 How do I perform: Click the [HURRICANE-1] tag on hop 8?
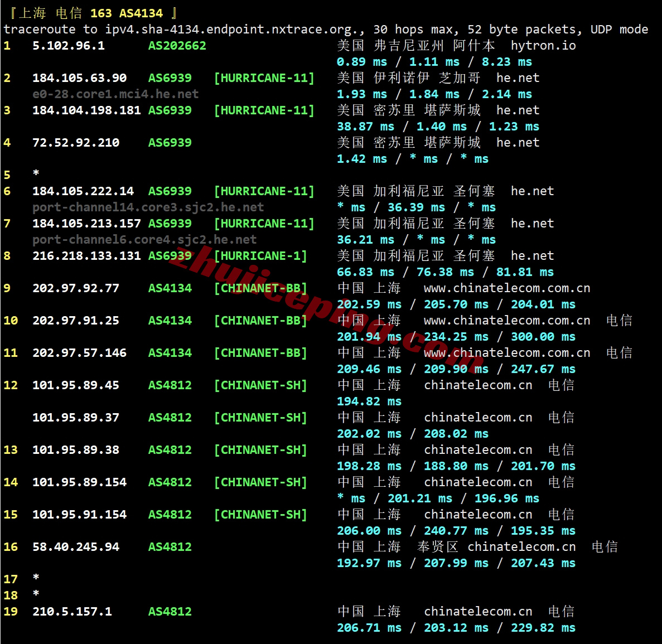[260, 256]
